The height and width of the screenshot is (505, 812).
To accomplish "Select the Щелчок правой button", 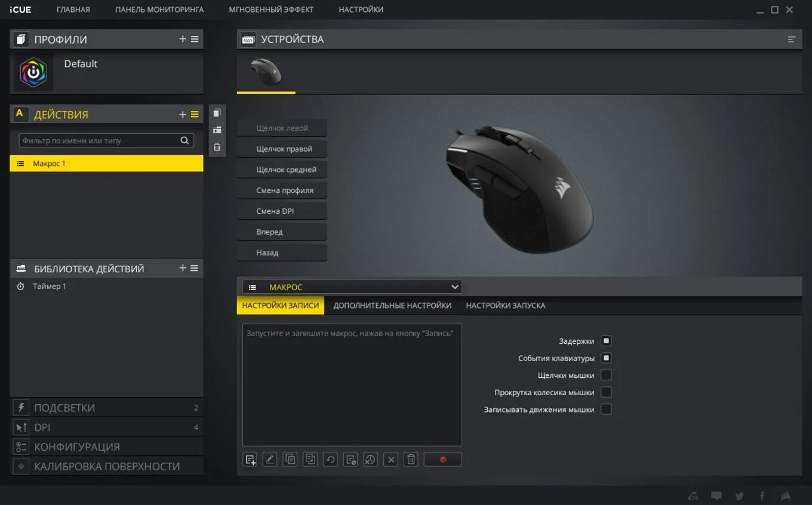I will [282, 149].
